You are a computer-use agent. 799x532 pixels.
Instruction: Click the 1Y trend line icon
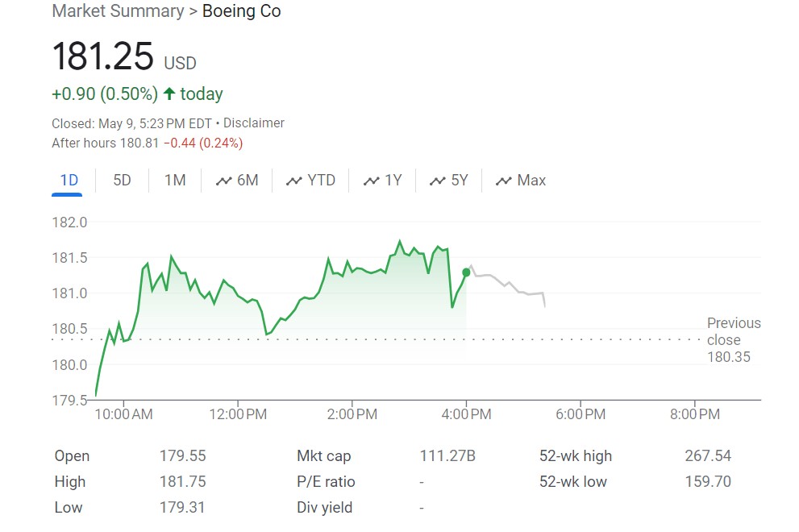coord(372,181)
